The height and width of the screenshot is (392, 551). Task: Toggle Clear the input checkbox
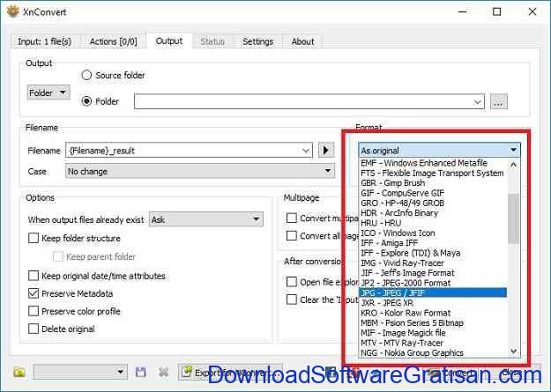(x=291, y=300)
